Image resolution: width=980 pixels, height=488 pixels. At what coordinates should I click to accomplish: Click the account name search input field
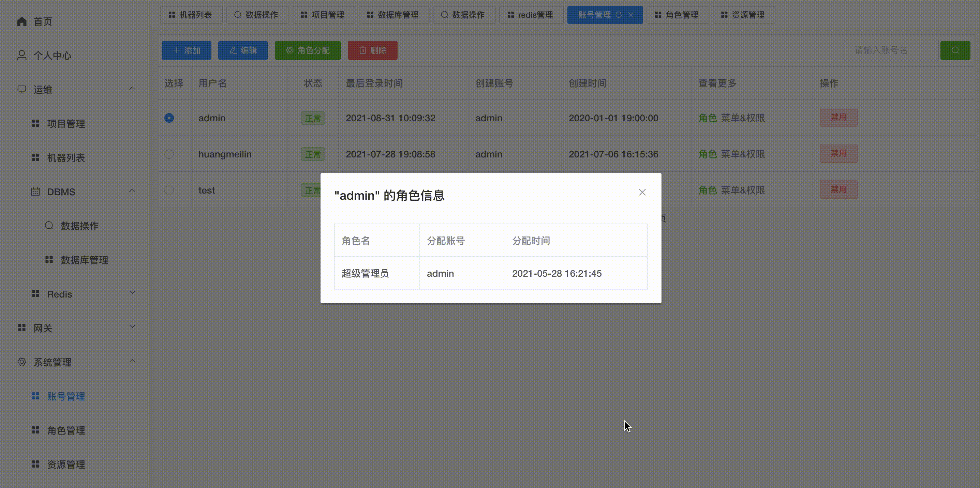(891, 50)
